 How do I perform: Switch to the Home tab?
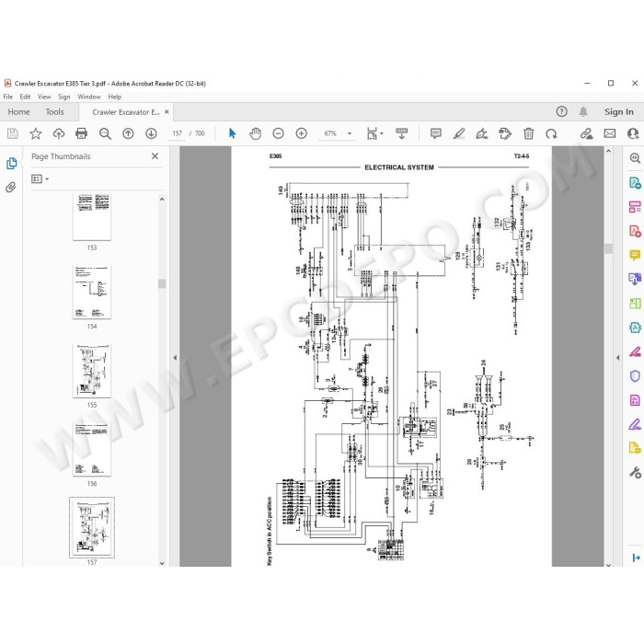point(19,111)
